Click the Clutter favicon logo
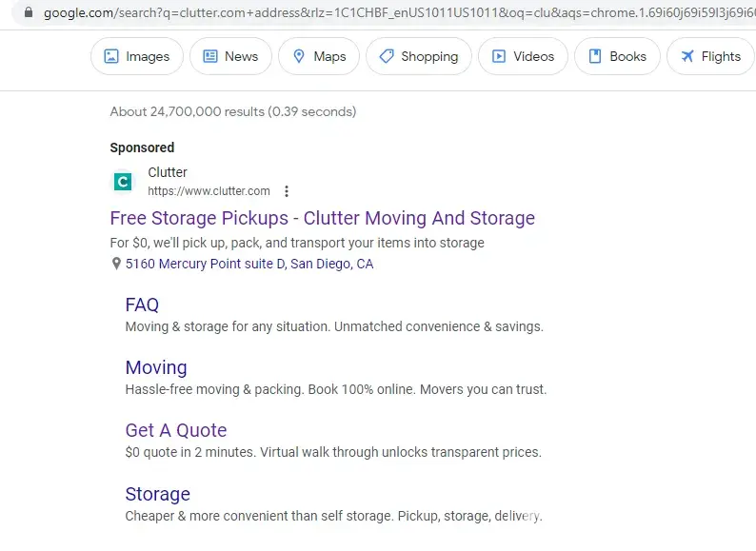The width and height of the screenshot is (756, 551). tap(123, 181)
